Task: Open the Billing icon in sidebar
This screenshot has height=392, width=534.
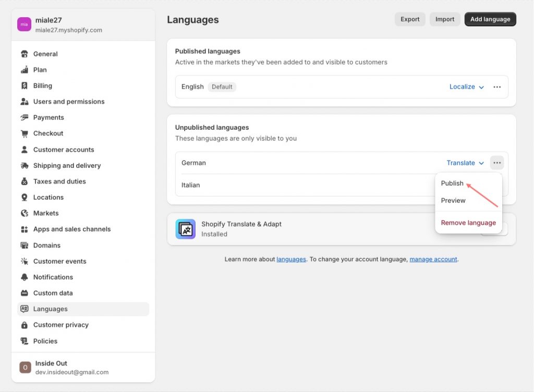Action: 24,85
